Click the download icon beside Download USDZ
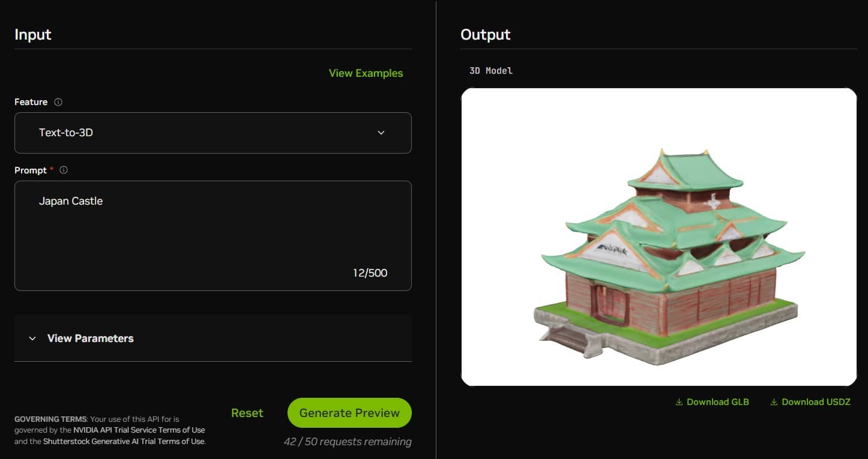 (773, 401)
